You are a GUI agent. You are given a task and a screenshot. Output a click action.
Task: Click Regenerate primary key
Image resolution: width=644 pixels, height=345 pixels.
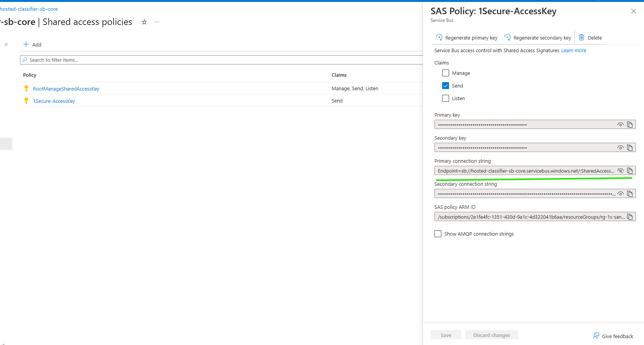[x=467, y=38]
